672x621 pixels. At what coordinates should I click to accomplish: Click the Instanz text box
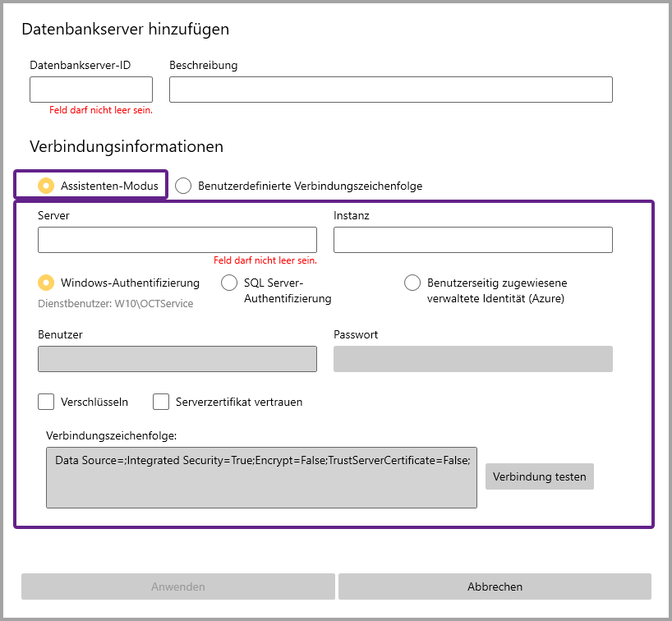click(472, 240)
